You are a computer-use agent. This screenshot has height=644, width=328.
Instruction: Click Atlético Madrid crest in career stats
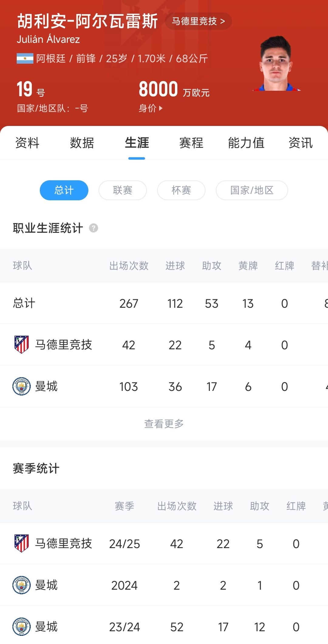(22, 344)
